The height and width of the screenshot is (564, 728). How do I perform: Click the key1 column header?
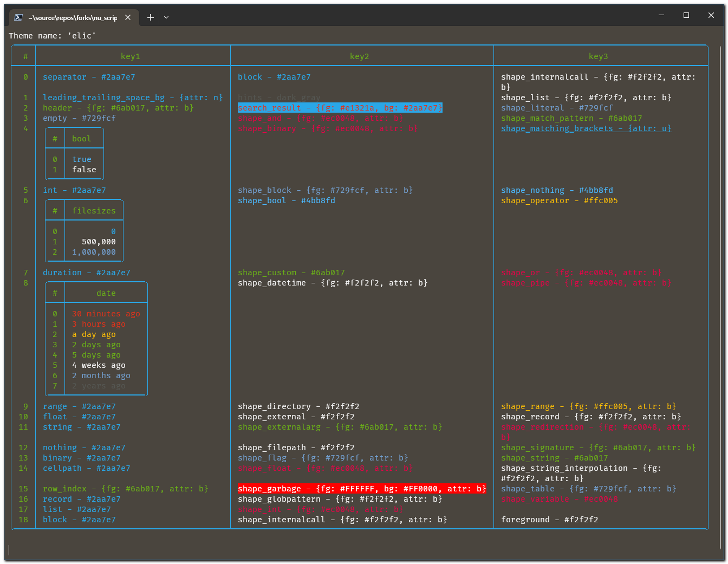[x=131, y=56]
